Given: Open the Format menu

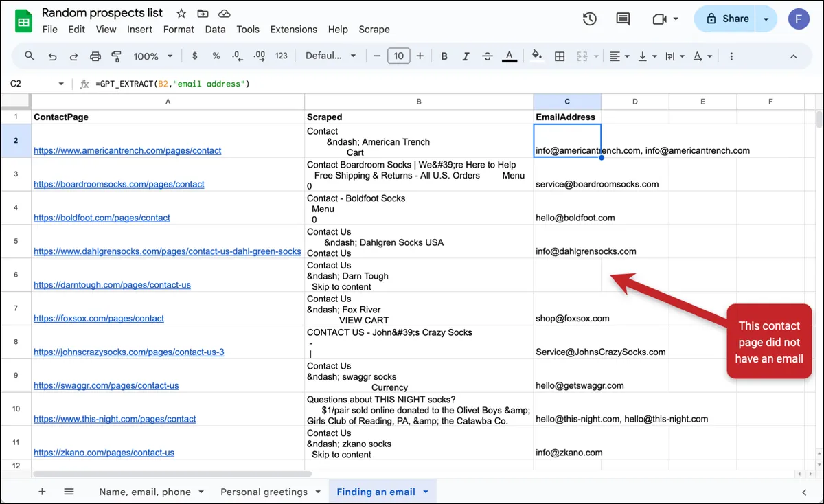Looking at the screenshot, I should click(179, 30).
